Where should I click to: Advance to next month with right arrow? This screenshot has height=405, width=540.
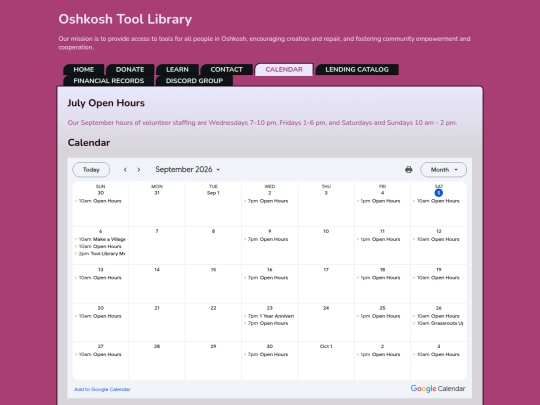pyautogui.click(x=139, y=169)
